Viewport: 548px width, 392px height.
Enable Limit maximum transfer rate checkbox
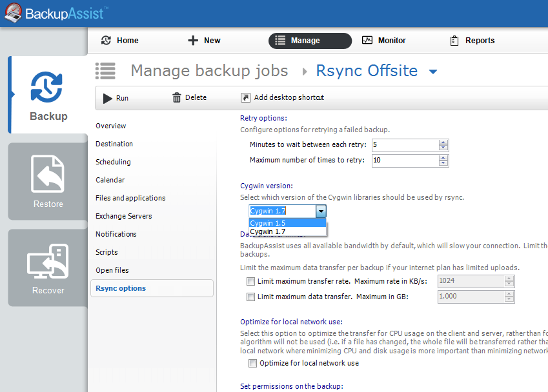tap(250, 281)
